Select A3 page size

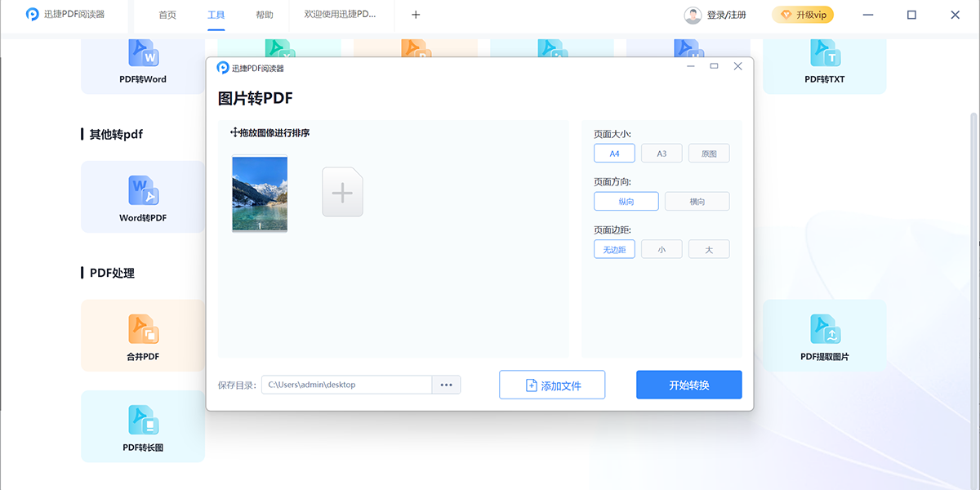pos(661,153)
